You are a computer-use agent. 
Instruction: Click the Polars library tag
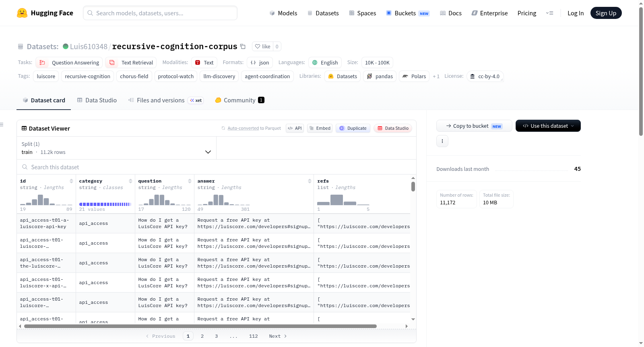(414, 76)
